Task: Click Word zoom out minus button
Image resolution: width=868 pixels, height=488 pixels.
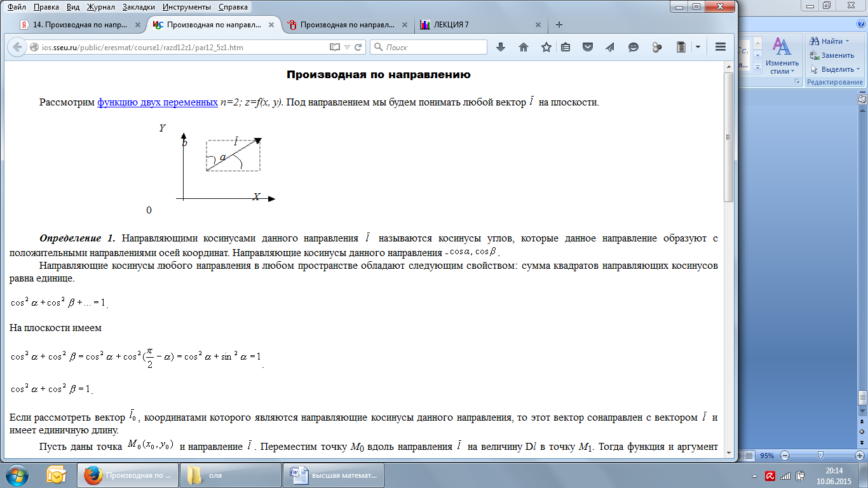Action: point(785,456)
